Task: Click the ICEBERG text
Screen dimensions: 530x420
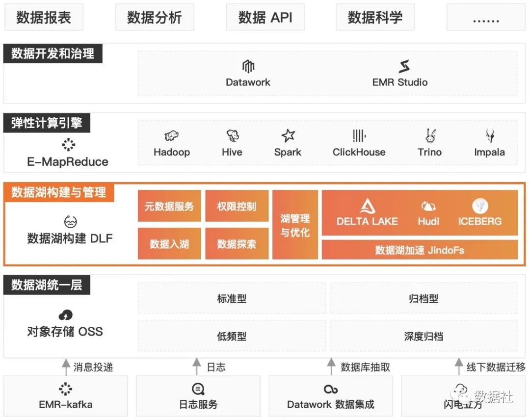Action: pyautogui.click(x=480, y=221)
